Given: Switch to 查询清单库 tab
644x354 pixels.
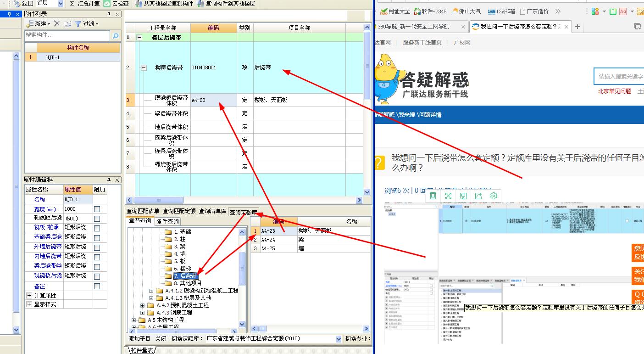Looking at the screenshot, I should point(212,211).
